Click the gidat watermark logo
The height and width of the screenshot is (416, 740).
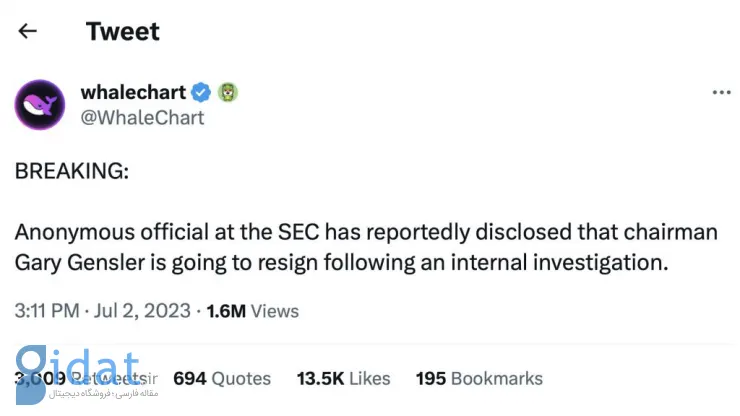pyautogui.click(x=78, y=374)
